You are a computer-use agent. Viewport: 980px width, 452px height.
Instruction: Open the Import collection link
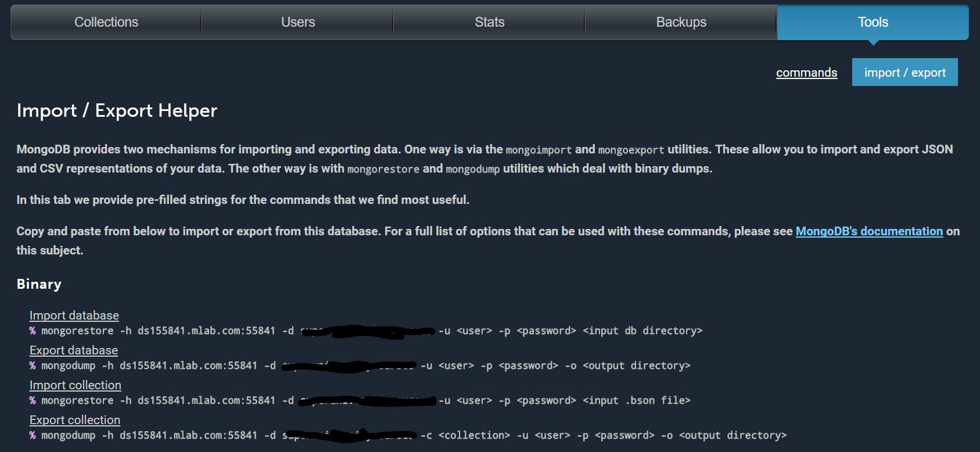[x=76, y=385]
